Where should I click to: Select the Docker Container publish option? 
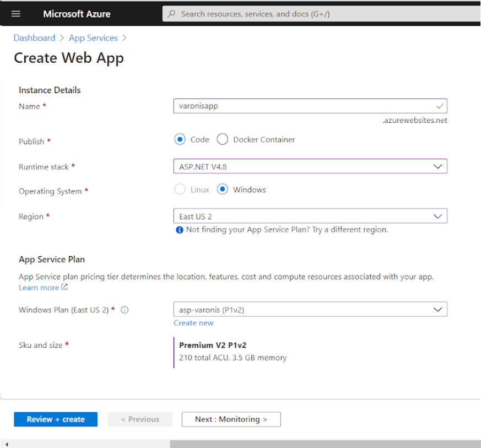click(223, 139)
